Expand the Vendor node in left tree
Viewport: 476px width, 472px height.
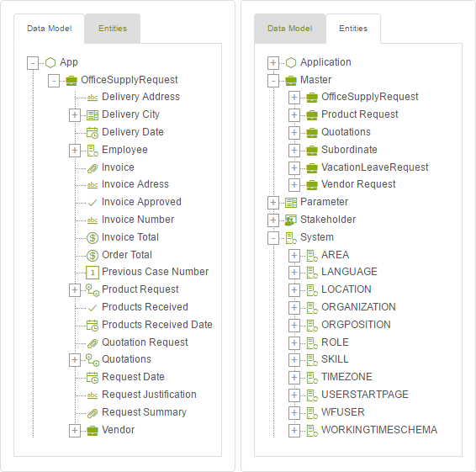[75, 431]
